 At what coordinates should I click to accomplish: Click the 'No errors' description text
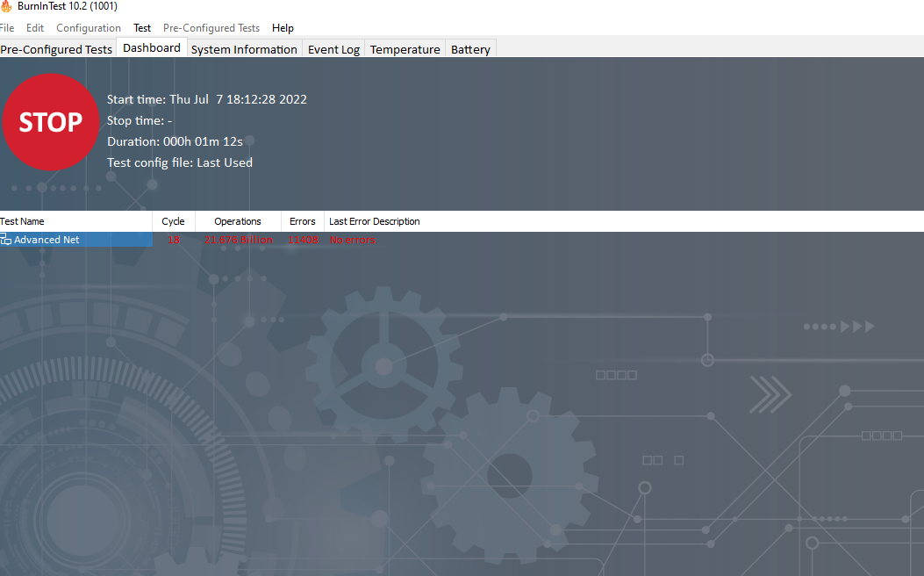coord(353,240)
